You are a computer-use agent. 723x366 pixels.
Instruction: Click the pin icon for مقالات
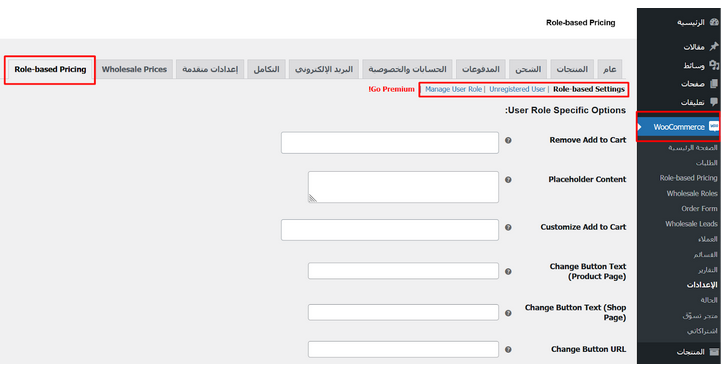[714, 47]
